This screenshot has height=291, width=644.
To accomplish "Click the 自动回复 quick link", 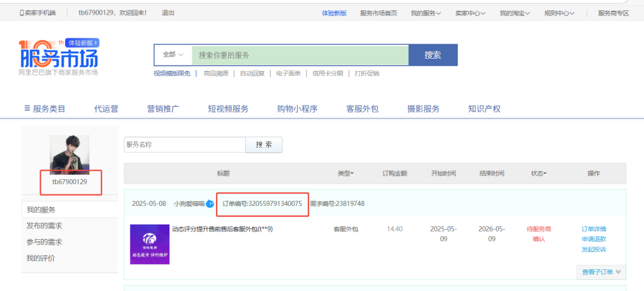I will tap(252, 74).
